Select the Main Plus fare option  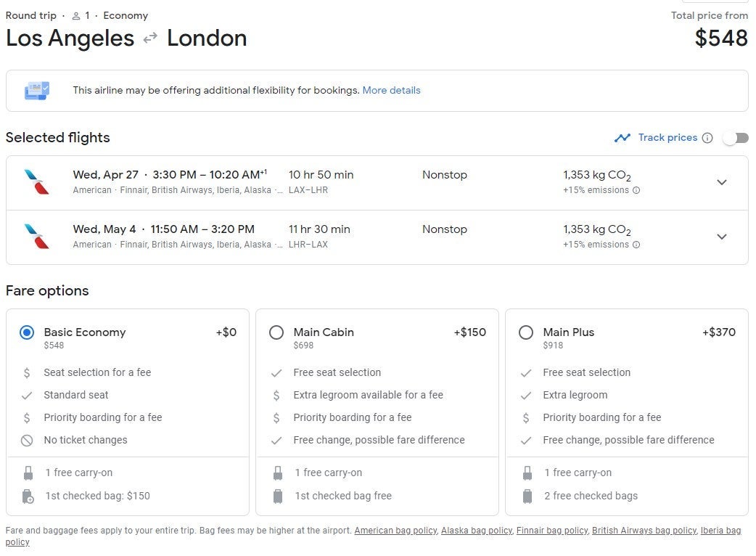[x=526, y=332]
